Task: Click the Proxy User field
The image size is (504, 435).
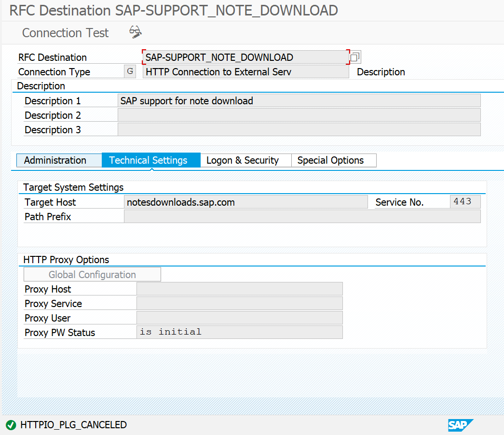Action: [240, 318]
